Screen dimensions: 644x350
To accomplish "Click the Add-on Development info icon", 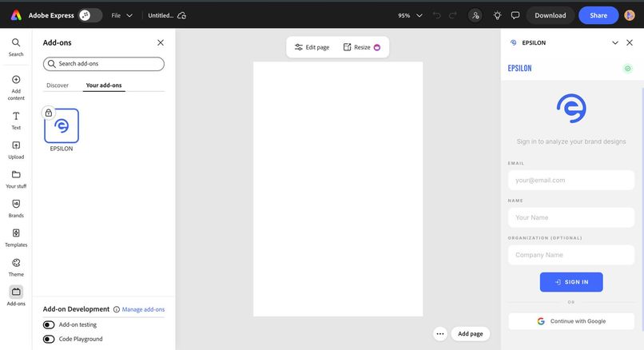I will pyautogui.click(x=116, y=309).
